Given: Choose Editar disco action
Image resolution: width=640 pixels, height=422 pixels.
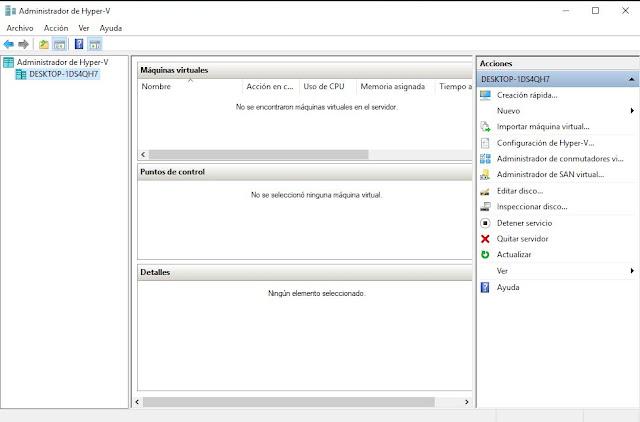Looking at the screenshot, I should coord(520,191).
